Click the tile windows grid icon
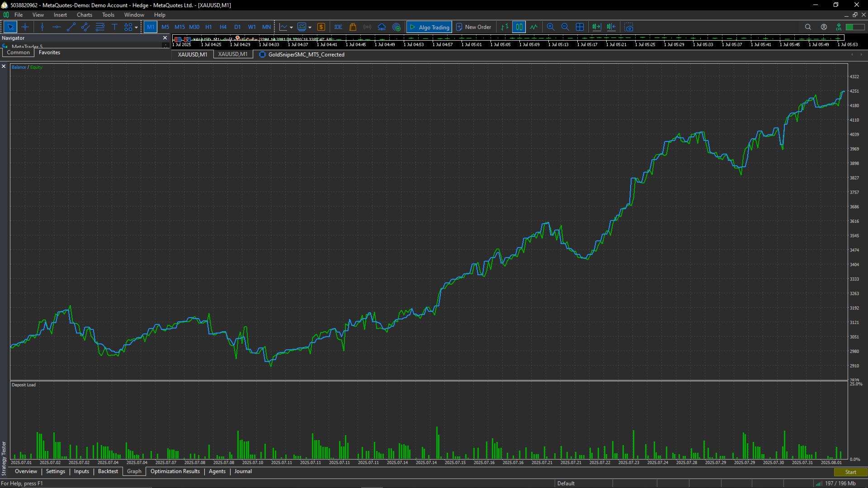 580,27
